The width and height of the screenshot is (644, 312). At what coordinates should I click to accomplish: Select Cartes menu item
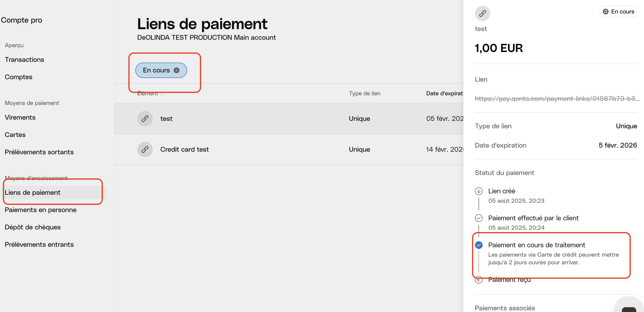coord(15,135)
